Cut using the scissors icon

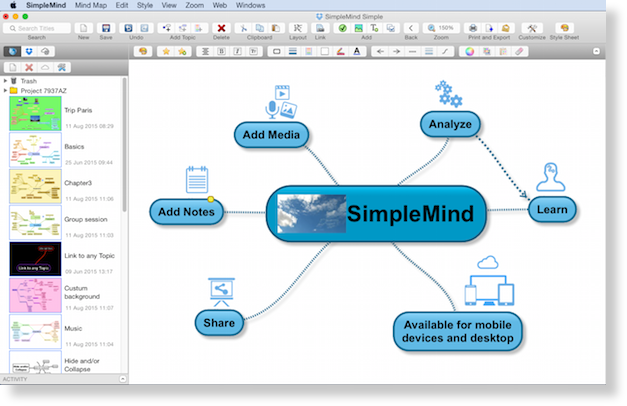pos(243,28)
